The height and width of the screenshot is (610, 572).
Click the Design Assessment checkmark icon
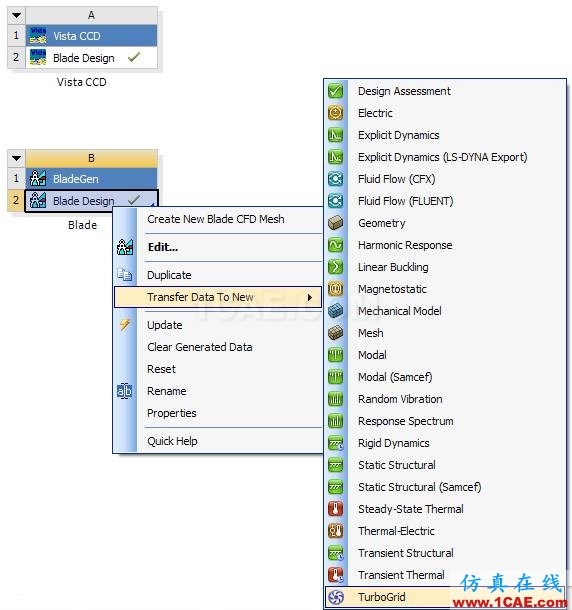(335, 91)
